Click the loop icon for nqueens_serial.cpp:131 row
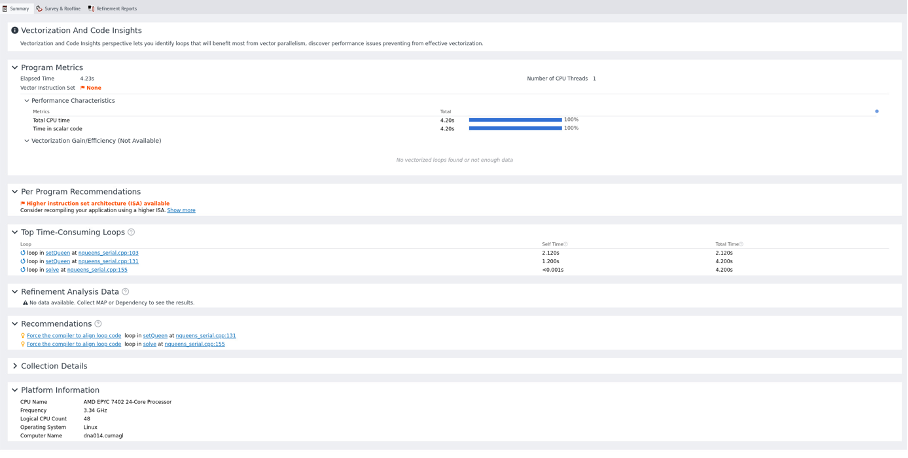This screenshot has width=908, height=458. pyautogui.click(x=23, y=261)
